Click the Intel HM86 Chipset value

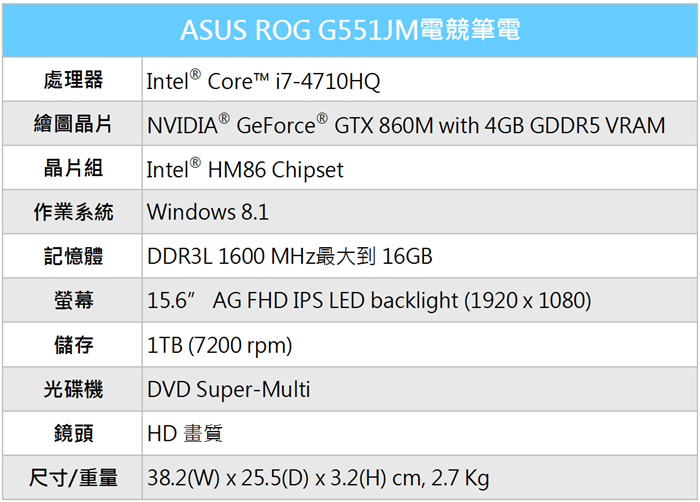tap(245, 169)
